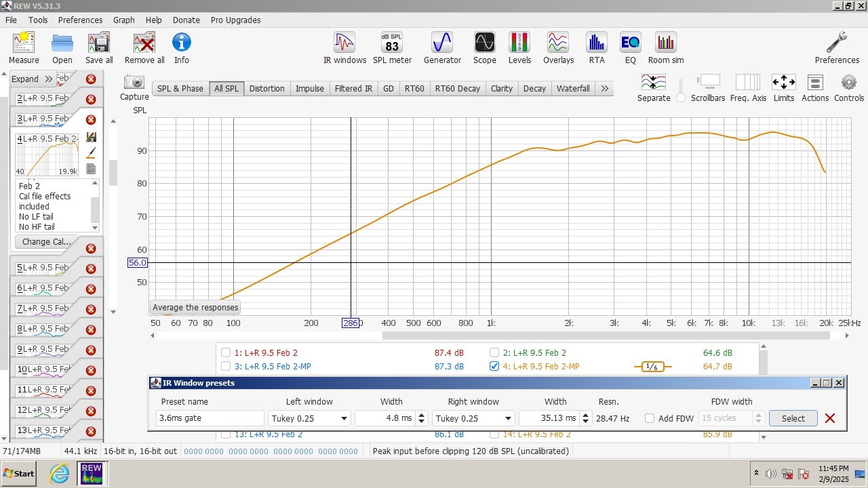868x488 pixels.
Task: Click the Change Cal... button
Action: (x=46, y=241)
